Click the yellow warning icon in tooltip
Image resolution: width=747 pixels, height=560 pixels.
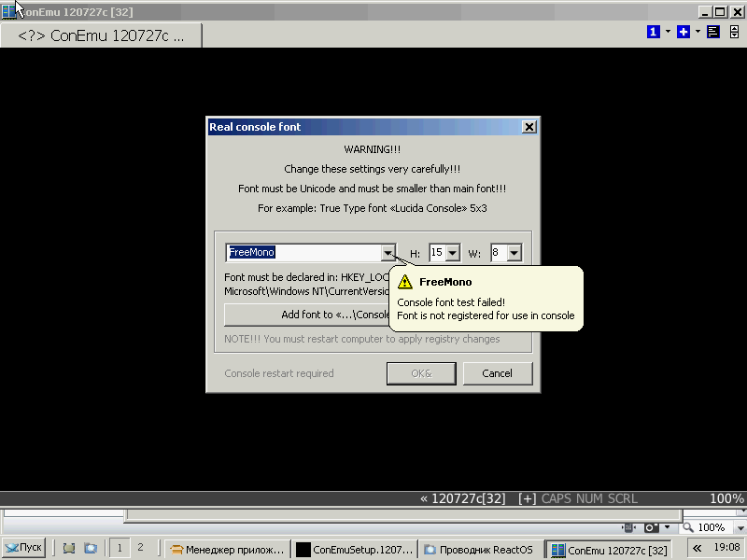pos(405,282)
